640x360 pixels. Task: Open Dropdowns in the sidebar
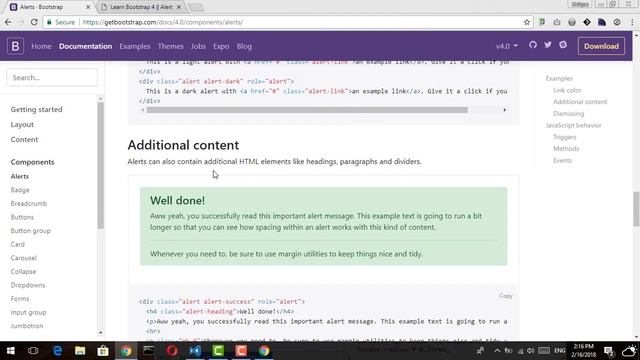(28, 285)
